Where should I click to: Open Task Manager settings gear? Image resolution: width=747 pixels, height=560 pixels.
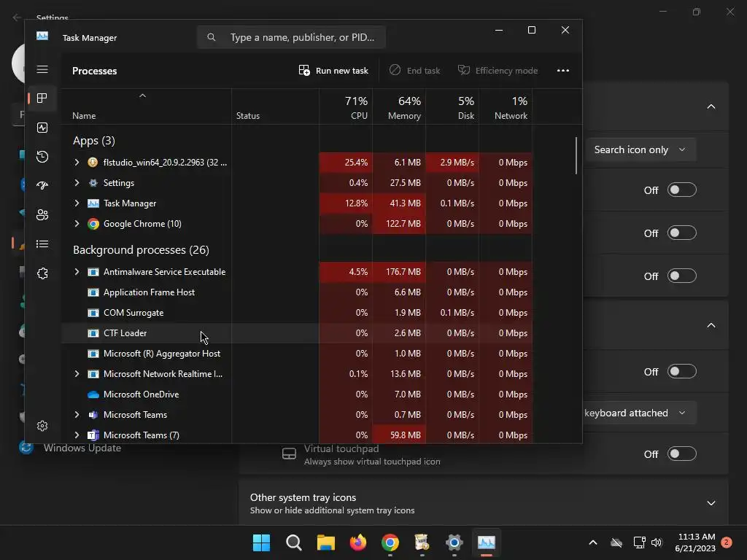[42, 426]
